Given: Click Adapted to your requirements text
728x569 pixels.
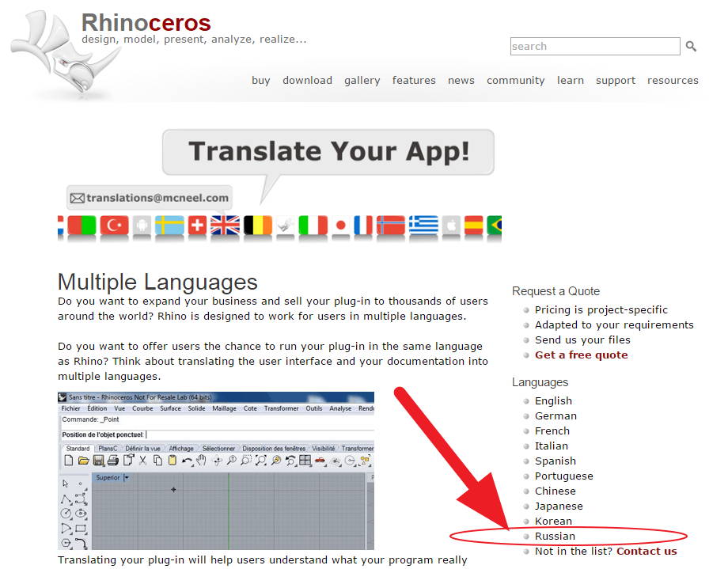Looking at the screenshot, I should pos(614,324).
